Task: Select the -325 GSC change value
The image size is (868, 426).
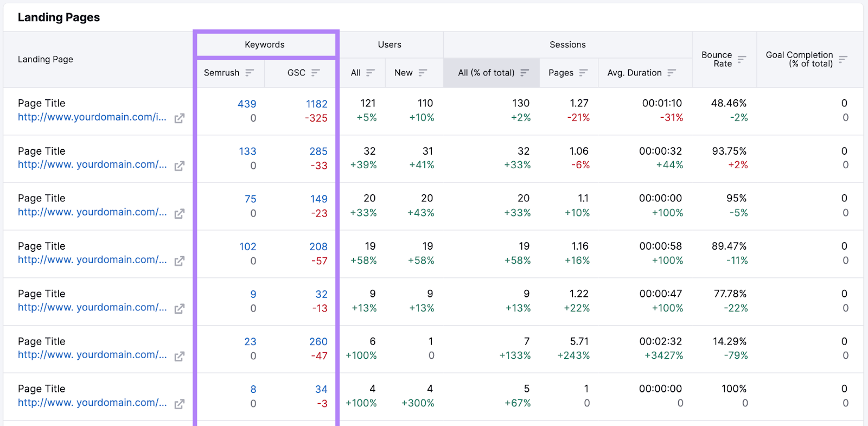Action: [x=316, y=118]
